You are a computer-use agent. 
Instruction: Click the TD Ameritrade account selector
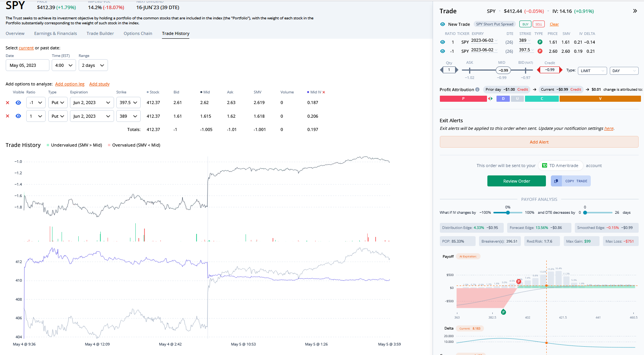pyautogui.click(x=560, y=166)
